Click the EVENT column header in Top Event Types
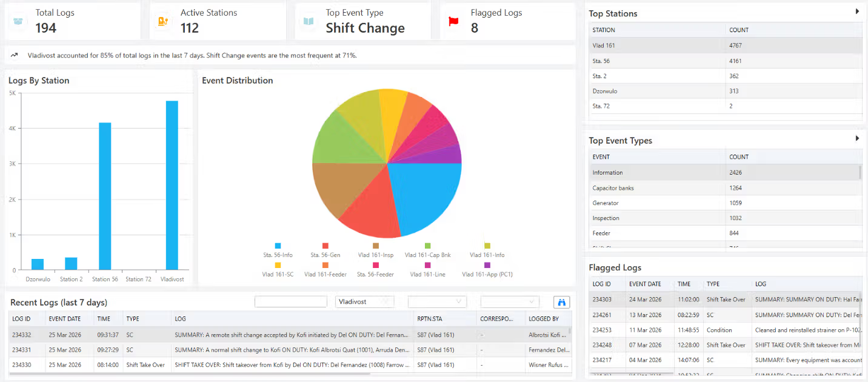The width and height of the screenshot is (868, 382). pyautogui.click(x=657, y=156)
